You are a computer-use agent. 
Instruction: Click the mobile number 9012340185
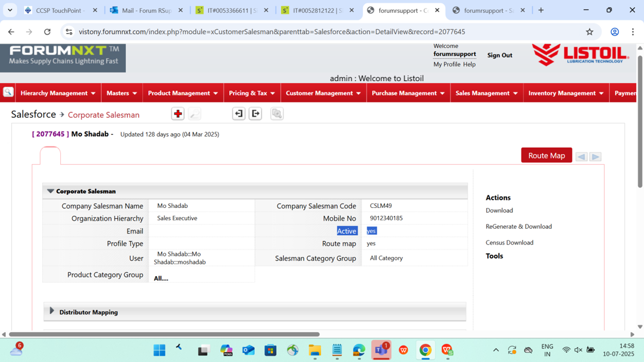coord(386,218)
